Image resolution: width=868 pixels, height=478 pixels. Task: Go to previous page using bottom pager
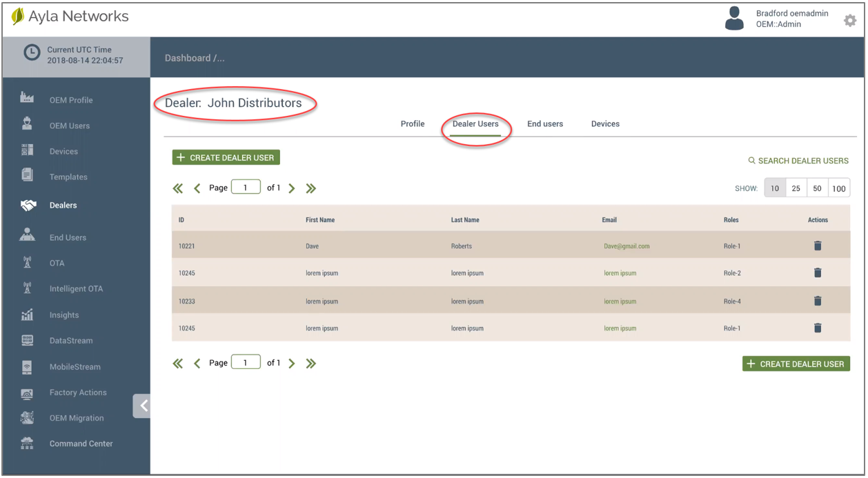click(197, 364)
